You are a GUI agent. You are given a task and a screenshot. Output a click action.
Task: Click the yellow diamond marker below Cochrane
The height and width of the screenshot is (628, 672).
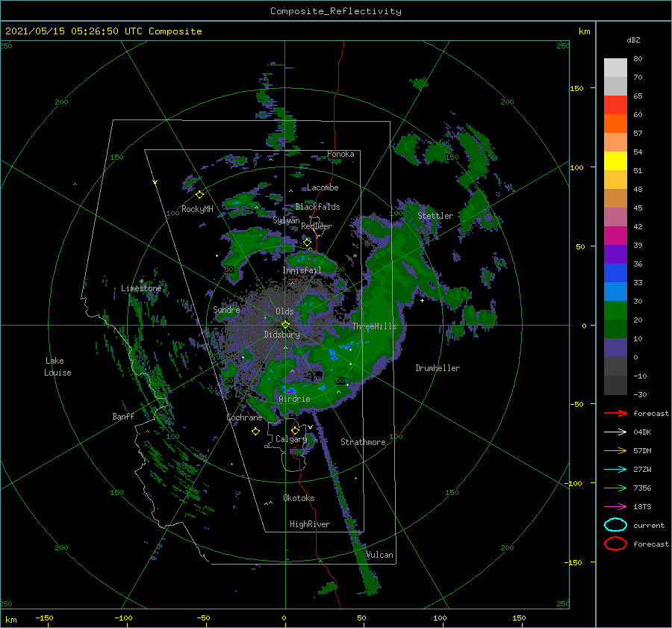[x=255, y=432]
